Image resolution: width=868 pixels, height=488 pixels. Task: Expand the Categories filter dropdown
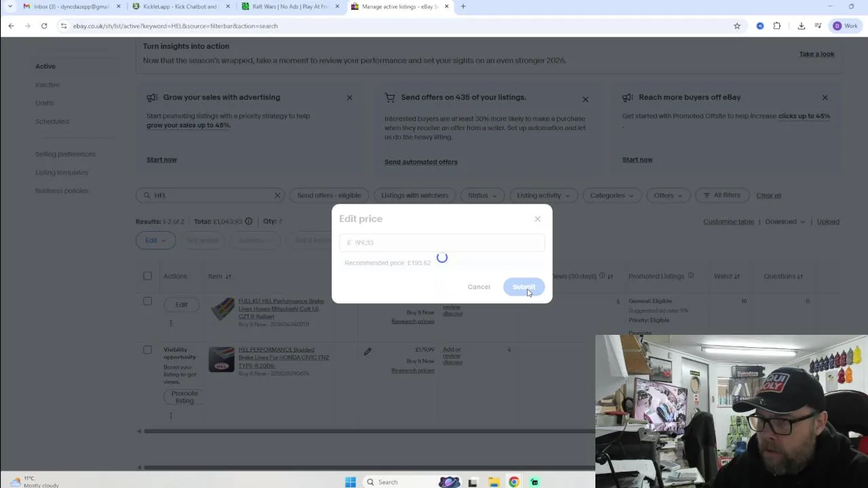pyautogui.click(x=612, y=195)
